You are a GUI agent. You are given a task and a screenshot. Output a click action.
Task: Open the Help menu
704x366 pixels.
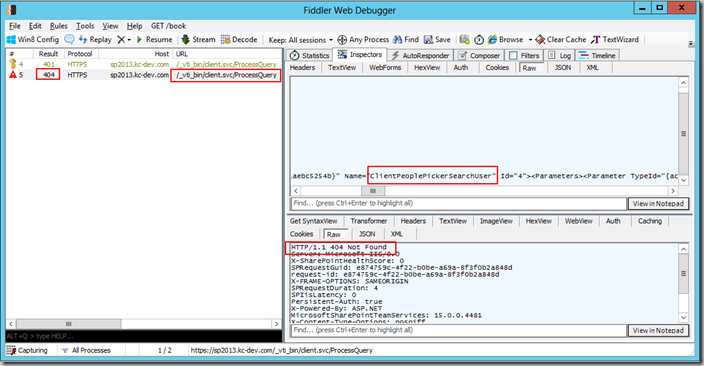[134, 26]
